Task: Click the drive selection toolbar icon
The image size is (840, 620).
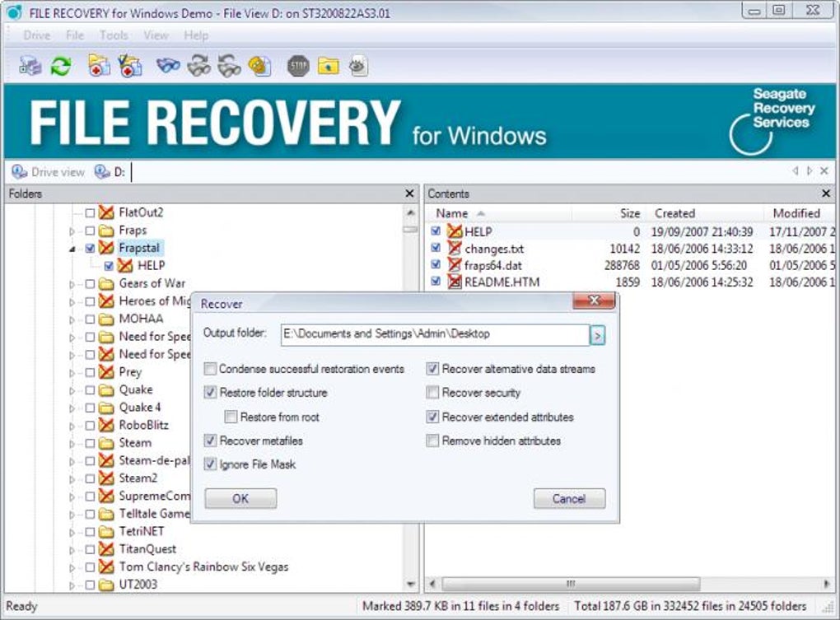Action: click(x=30, y=67)
